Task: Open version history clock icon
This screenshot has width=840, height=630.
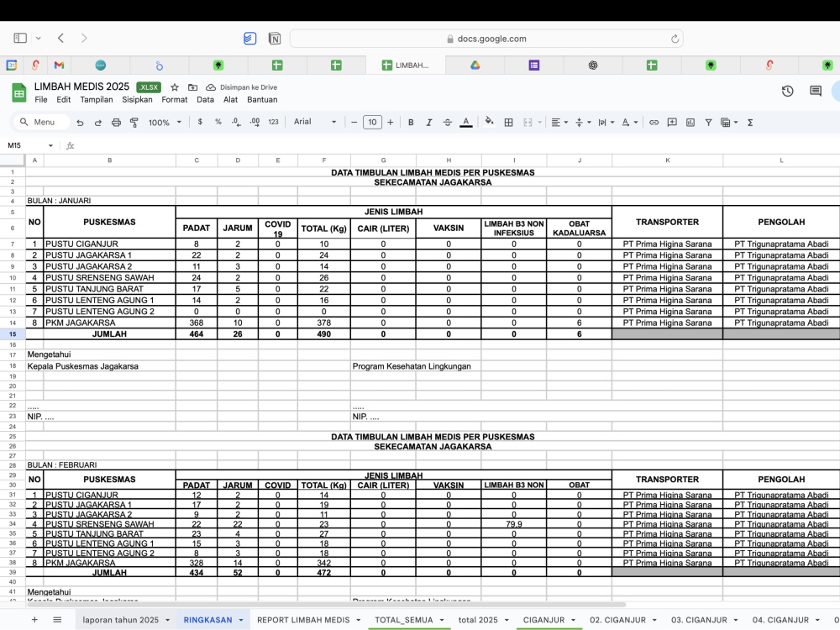Action: click(788, 91)
